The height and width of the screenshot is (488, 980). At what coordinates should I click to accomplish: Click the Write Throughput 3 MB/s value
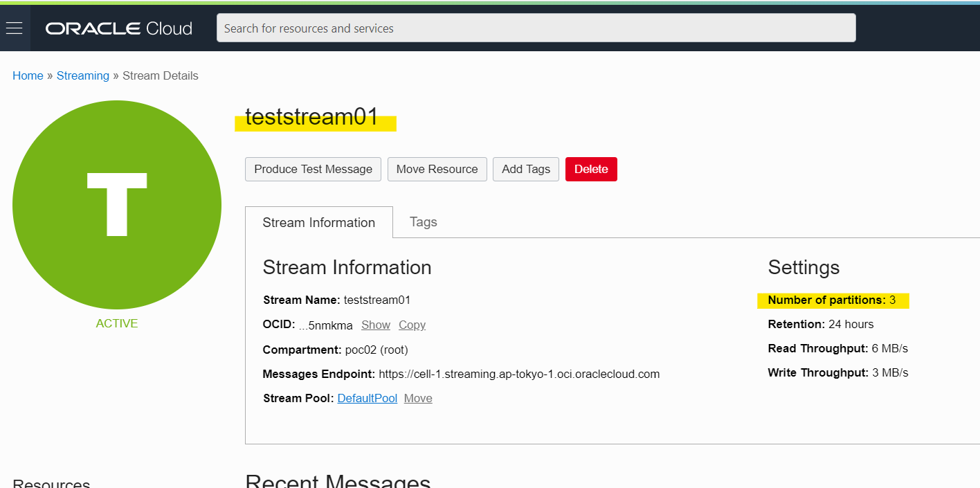click(x=890, y=372)
